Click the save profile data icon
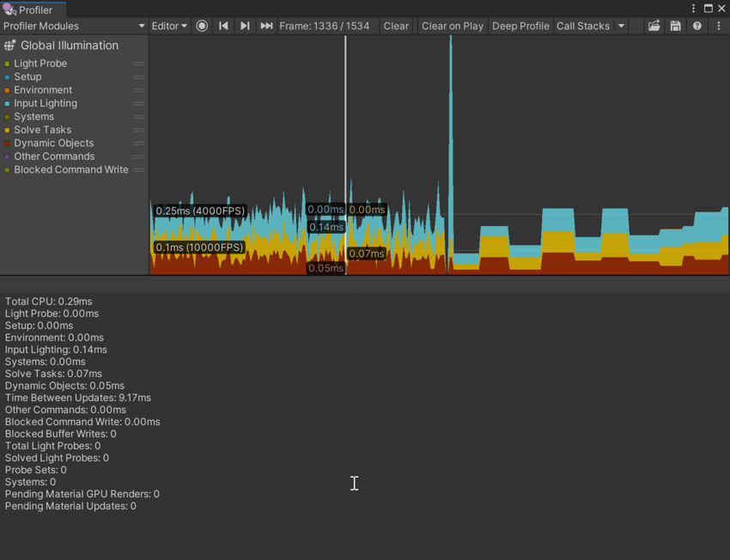 (674, 26)
